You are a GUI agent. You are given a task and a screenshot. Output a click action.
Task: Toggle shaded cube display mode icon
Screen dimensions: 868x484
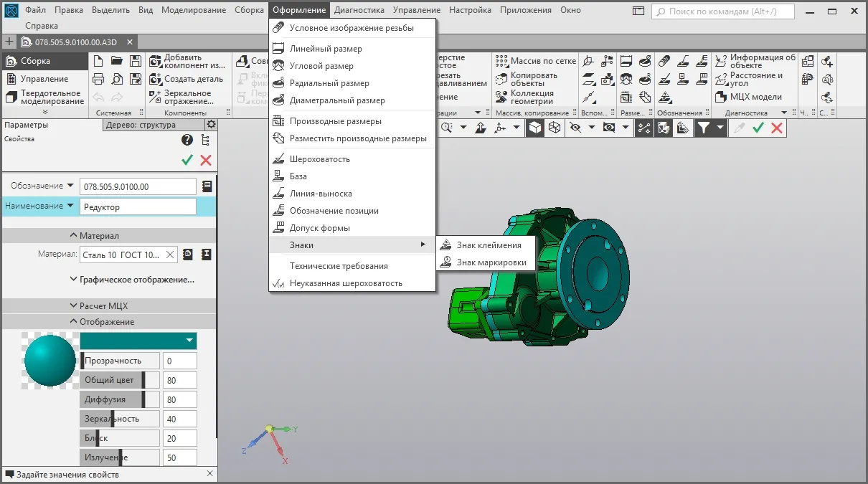click(535, 128)
